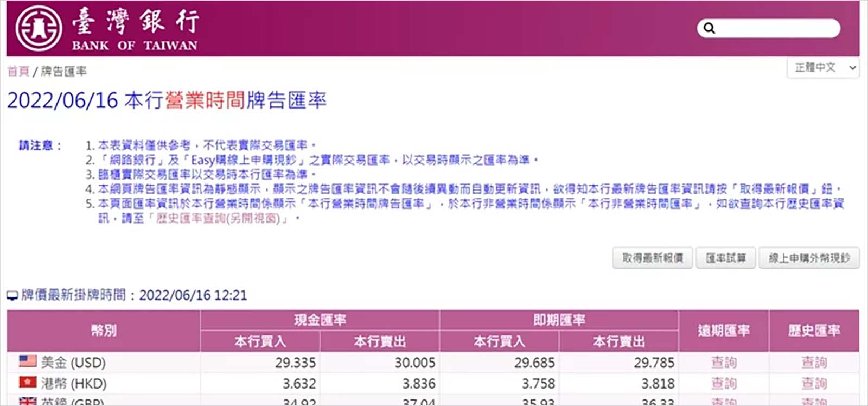Go to 首頁 breadcrumb link
868x406 pixels.
point(18,71)
